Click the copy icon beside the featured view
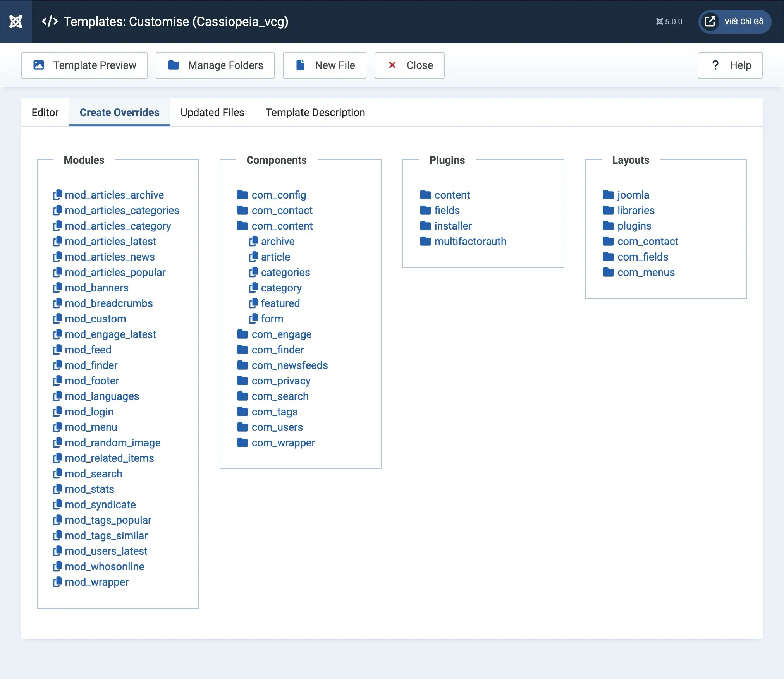 click(x=253, y=303)
